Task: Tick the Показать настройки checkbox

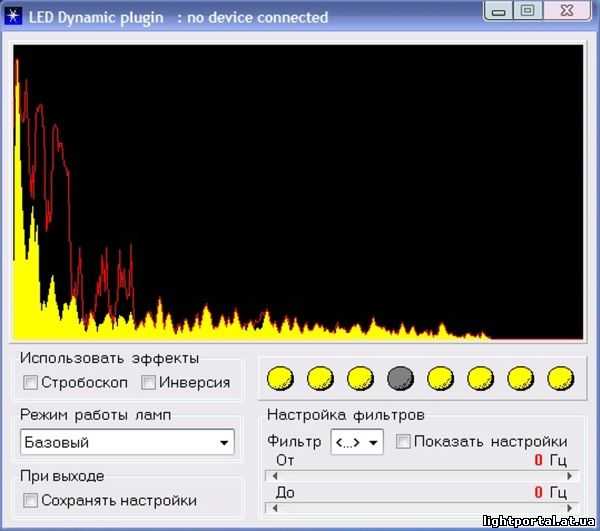Action: pyautogui.click(x=403, y=441)
